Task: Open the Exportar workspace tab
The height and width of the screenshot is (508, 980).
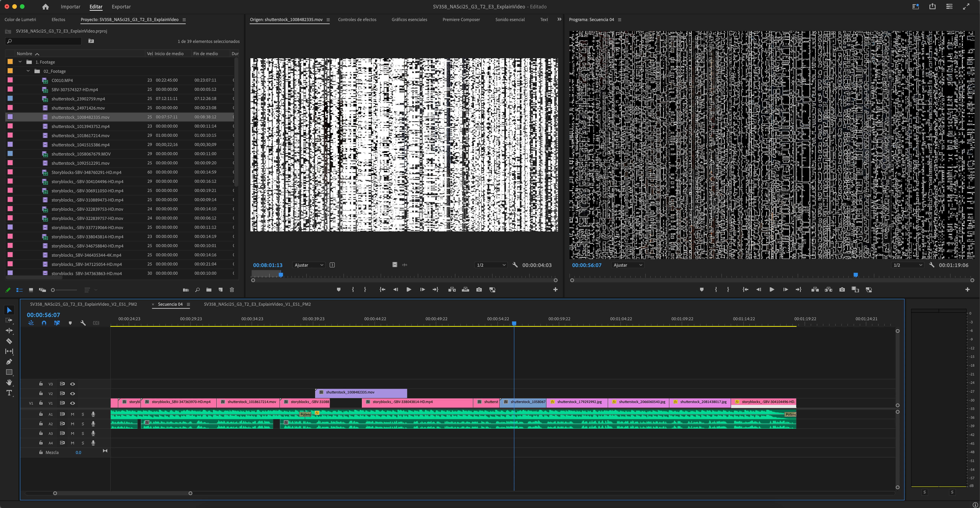Action: 121,7
